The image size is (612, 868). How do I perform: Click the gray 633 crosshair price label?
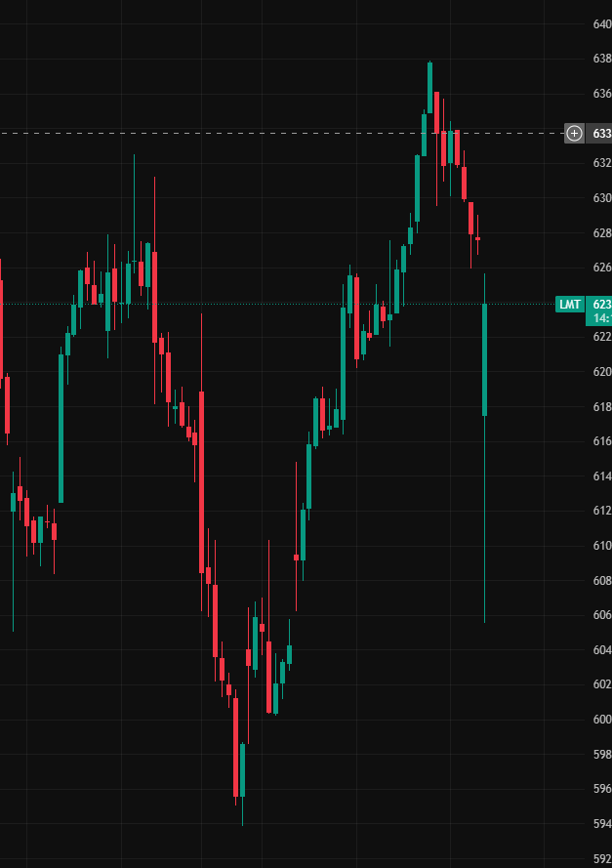601,133
